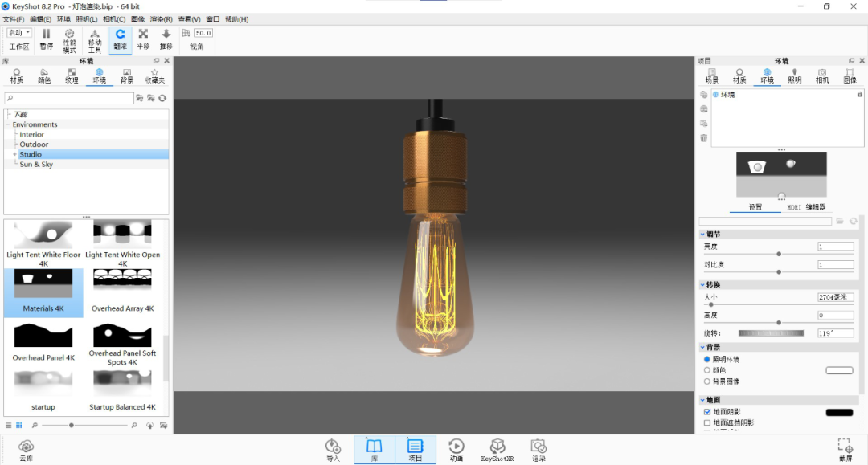This screenshot has height=465, width=868.
Task: Click the library thumbnail size slider
Action: pos(84,425)
